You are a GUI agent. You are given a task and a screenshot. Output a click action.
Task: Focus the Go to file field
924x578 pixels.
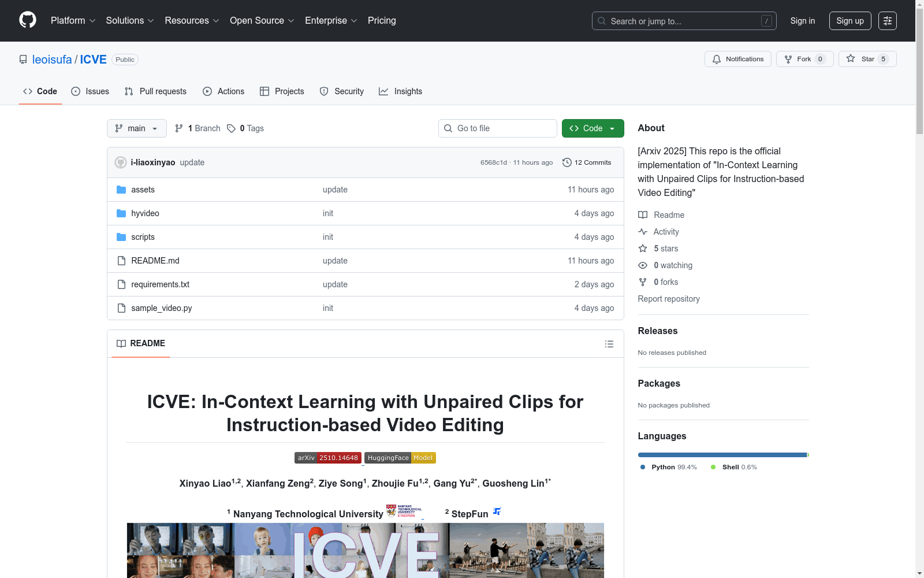pos(498,128)
